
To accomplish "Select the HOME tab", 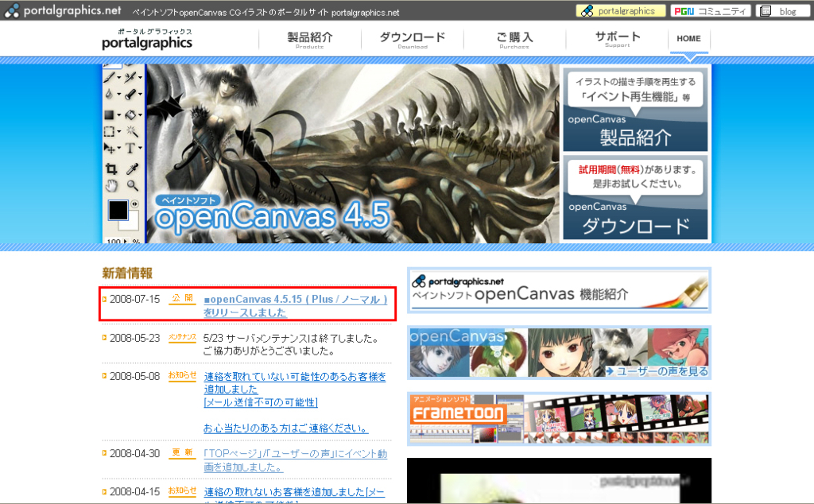I will [688, 38].
